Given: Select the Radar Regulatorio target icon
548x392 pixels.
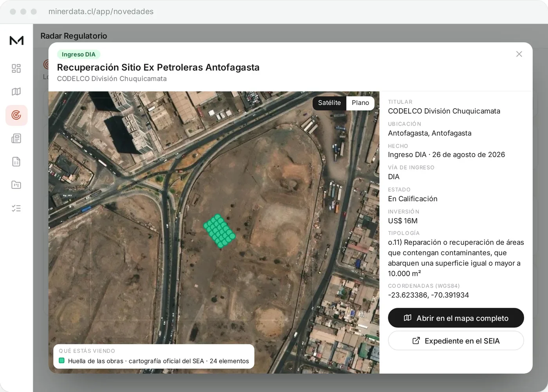Looking at the screenshot, I should click(16, 115).
